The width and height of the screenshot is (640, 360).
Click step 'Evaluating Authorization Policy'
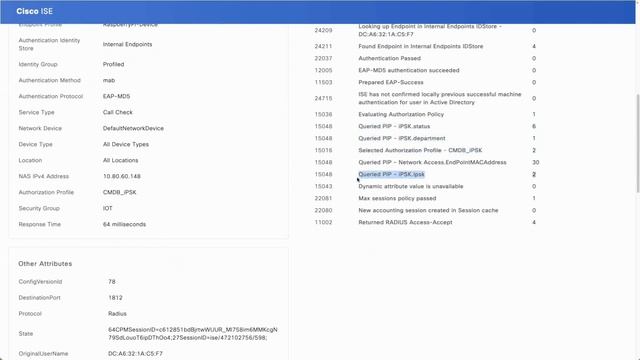pos(401,114)
